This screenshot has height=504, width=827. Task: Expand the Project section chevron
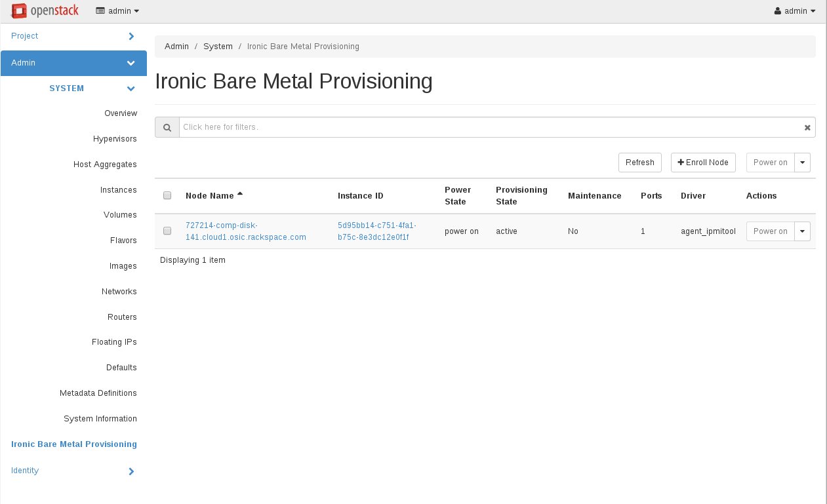click(x=131, y=36)
